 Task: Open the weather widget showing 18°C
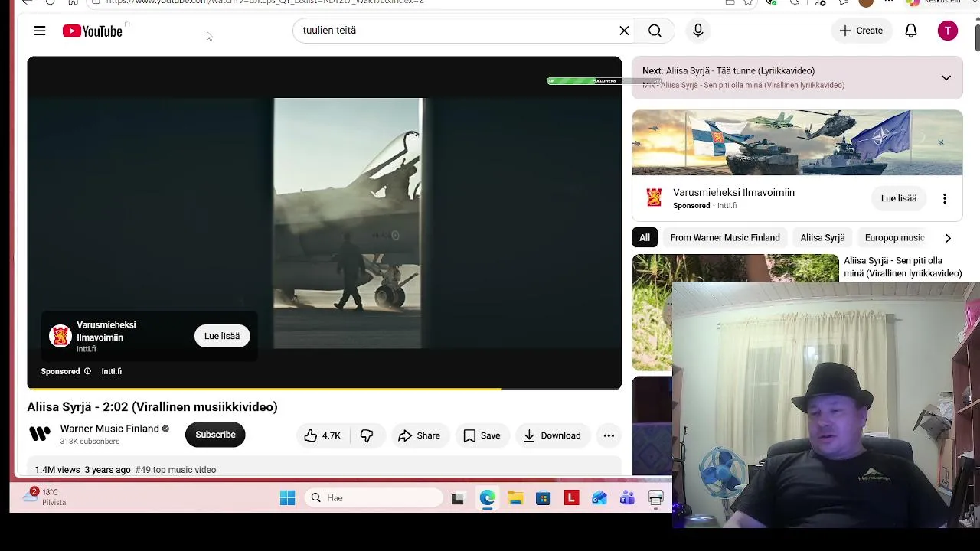pyautogui.click(x=44, y=497)
